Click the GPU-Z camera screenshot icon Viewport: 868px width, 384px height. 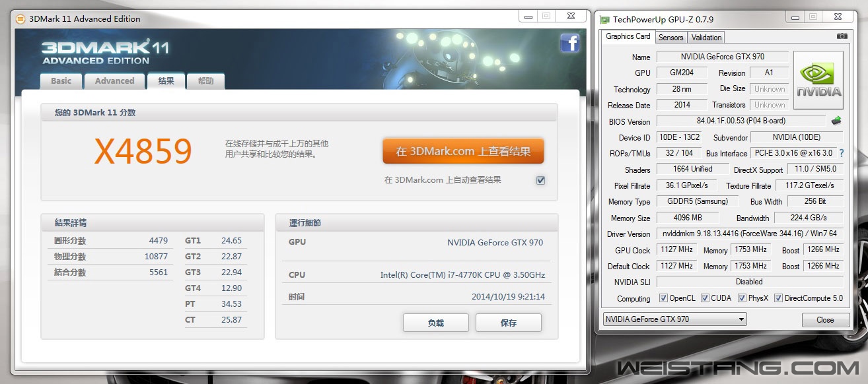tap(842, 36)
